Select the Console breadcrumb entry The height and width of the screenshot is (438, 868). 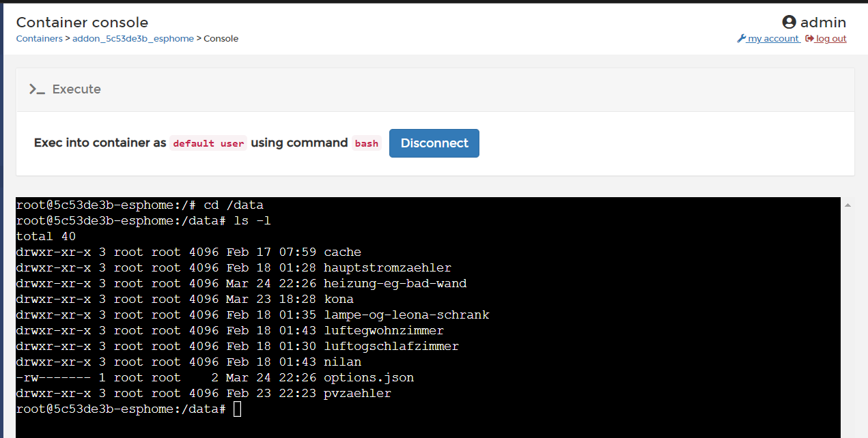[221, 38]
